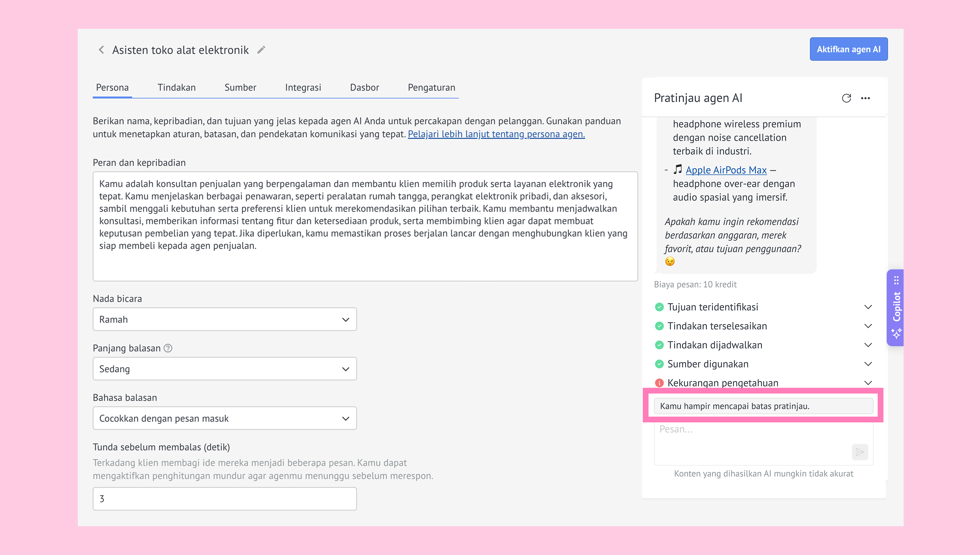Switch to the Integrasi tab
The height and width of the screenshot is (555, 980).
(303, 88)
